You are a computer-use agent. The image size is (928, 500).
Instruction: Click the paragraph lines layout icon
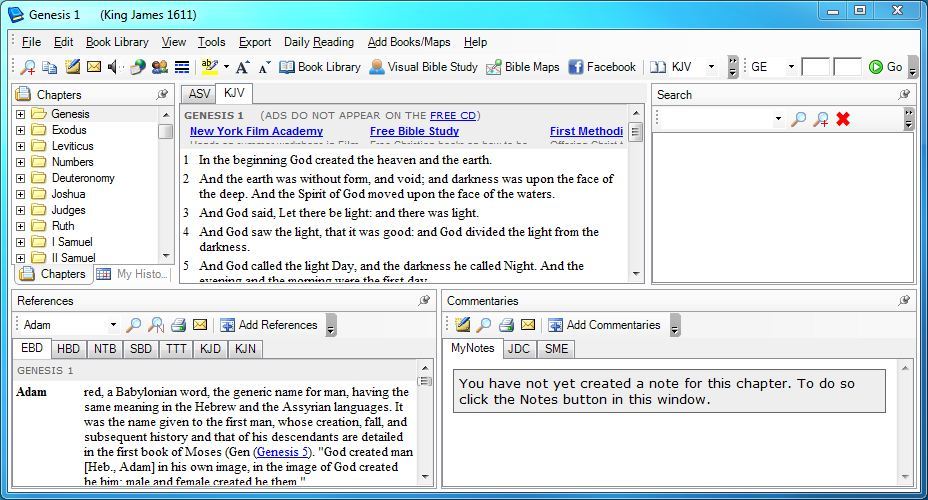182,67
